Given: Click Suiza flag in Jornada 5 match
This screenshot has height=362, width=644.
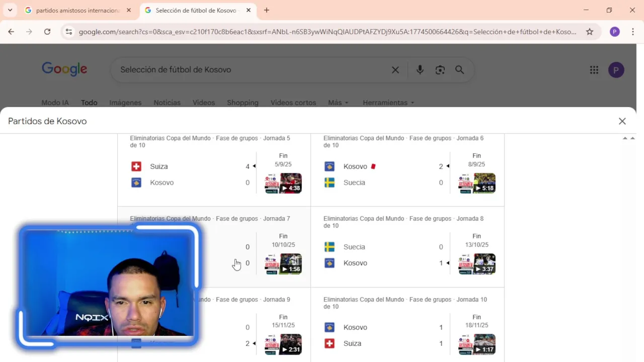Looking at the screenshot, I should 136,166.
